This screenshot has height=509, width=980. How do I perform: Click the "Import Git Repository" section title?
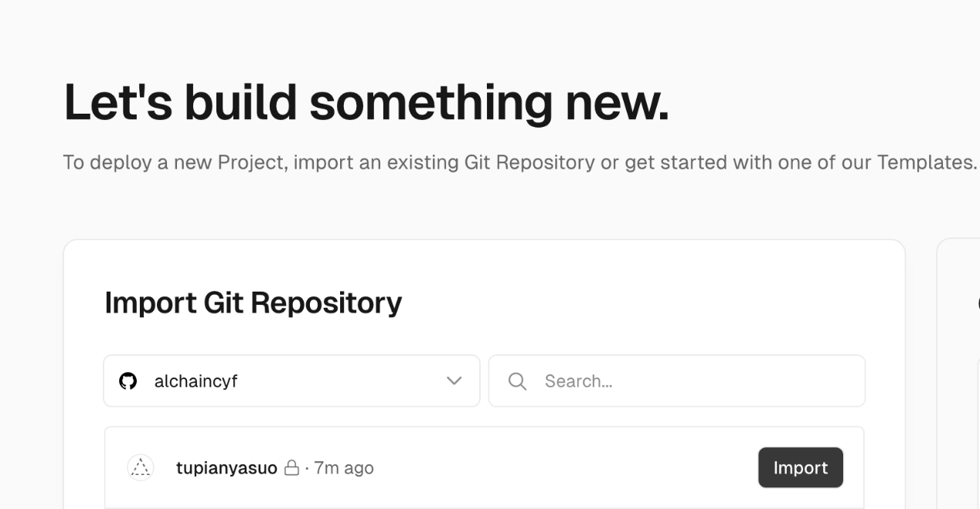253,302
